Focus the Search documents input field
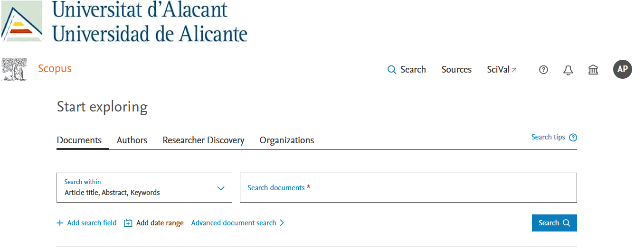The width and height of the screenshot is (644, 250). [x=408, y=188]
